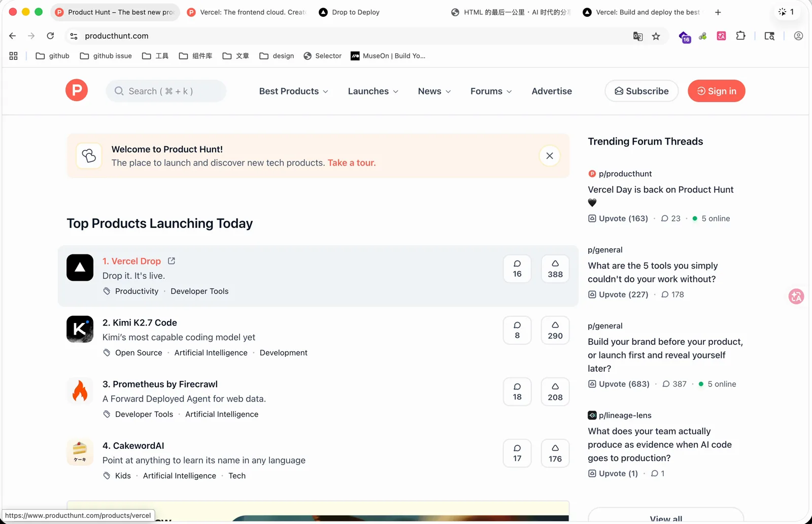Open the browser extensions puzzle icon
The image size is (812, 524).
click(741, 36)
